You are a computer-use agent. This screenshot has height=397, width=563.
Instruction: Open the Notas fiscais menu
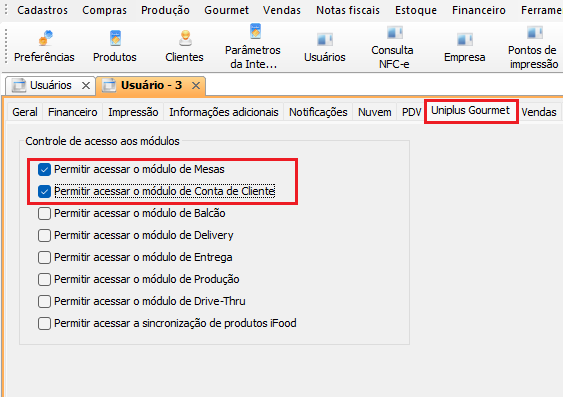(x=348, y=10)
